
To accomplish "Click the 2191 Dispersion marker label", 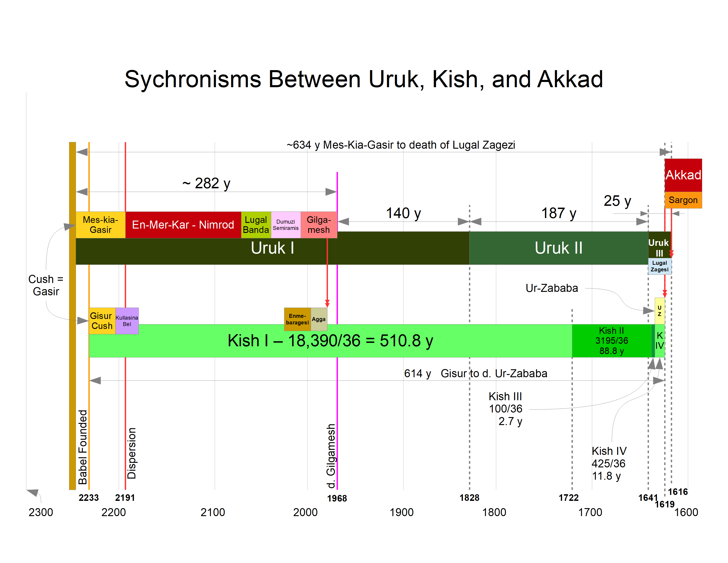I will [x=125, y=498].
